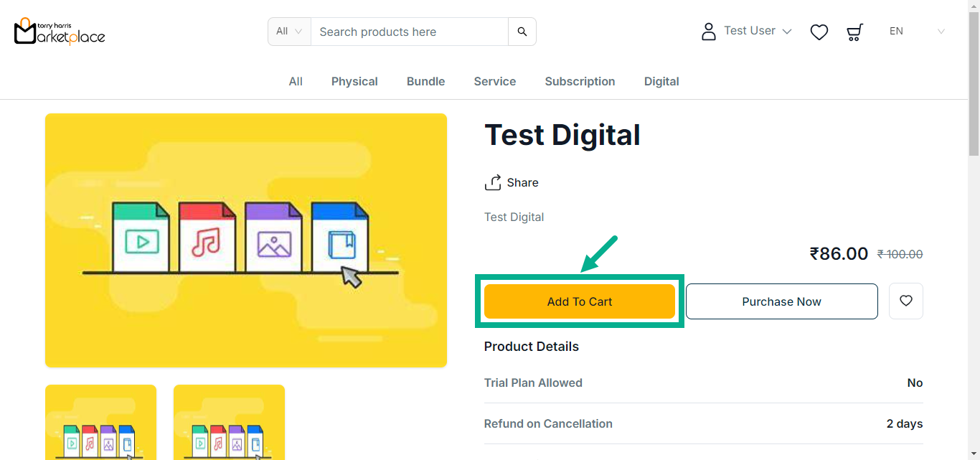Click the Test User profile icon
The width and height of the screenshot is (980, 460).
click(709, 32)
